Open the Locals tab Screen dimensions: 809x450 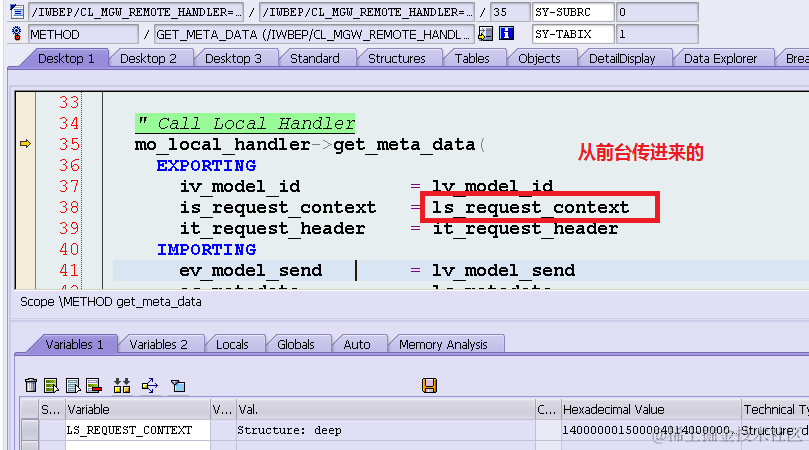point(232,344)
